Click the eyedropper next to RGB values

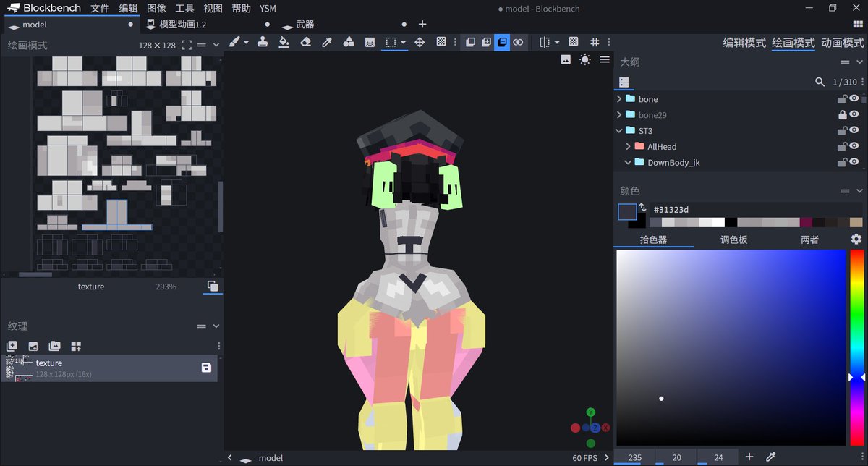tap(770, 457)
